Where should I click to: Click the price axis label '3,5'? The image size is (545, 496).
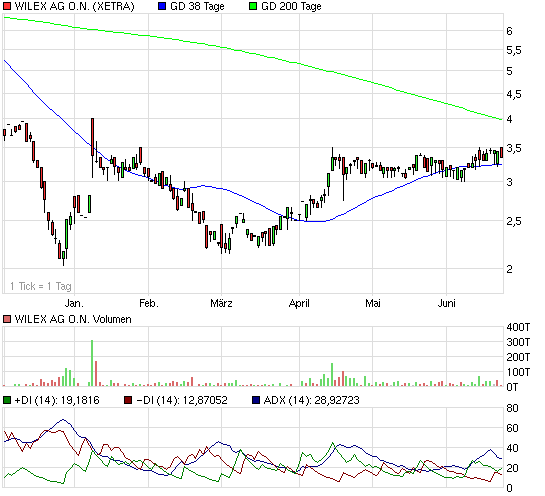514,148
